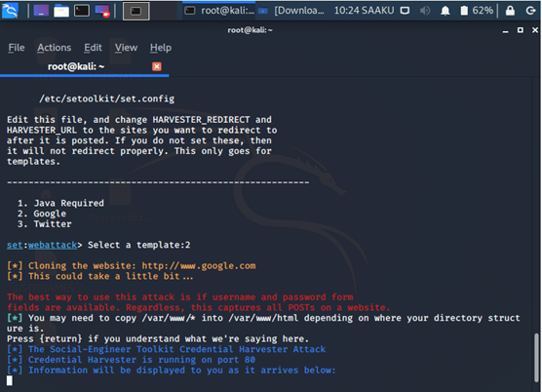542x392 pixels.
Task: Click 'Information will be displayed' line
Action: coord(172,371)
